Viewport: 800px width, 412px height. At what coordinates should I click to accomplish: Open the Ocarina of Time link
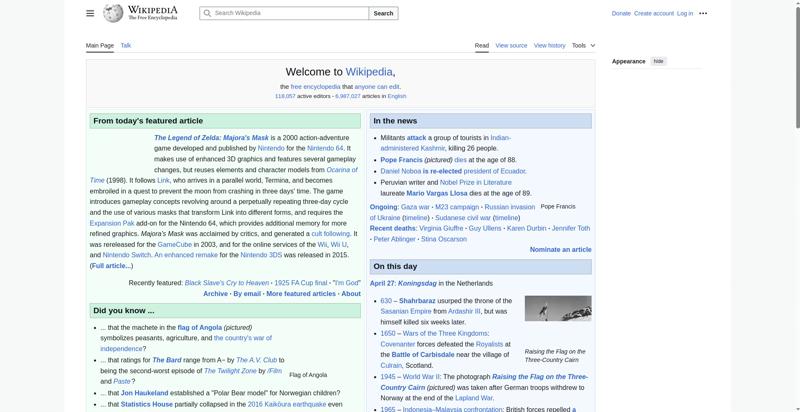pyautogui.click(x=342, y=170)
